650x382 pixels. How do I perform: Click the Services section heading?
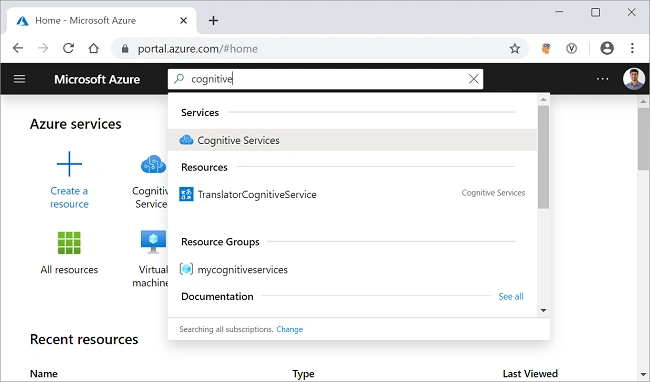(200, 112)
